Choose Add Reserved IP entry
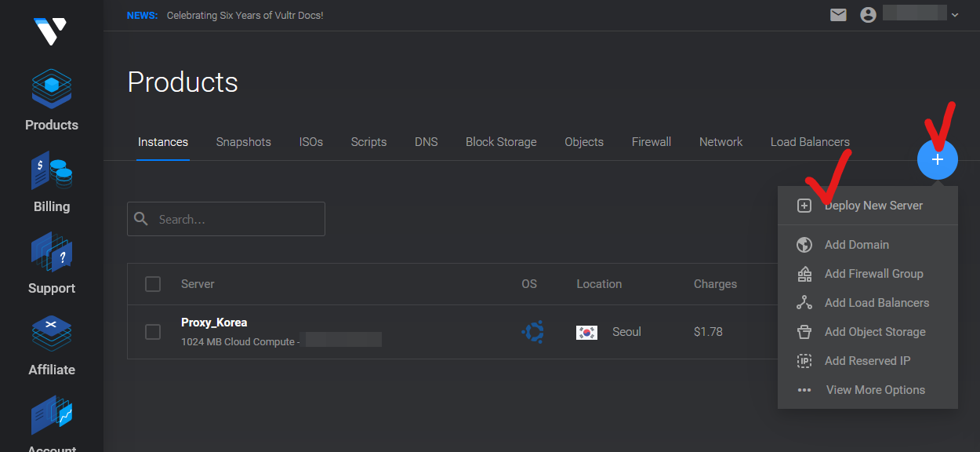The height and width of the screenshot is (452, 980). point(868,361)
